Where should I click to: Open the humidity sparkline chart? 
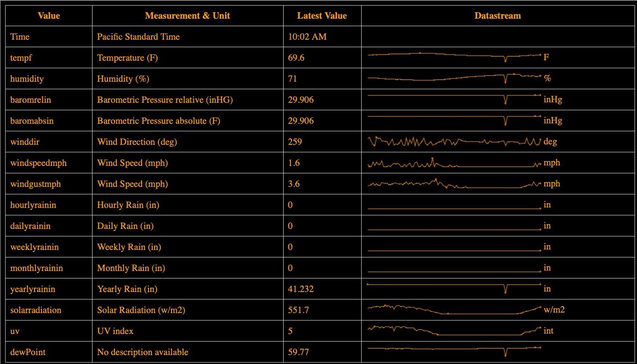tap(454, 78)
